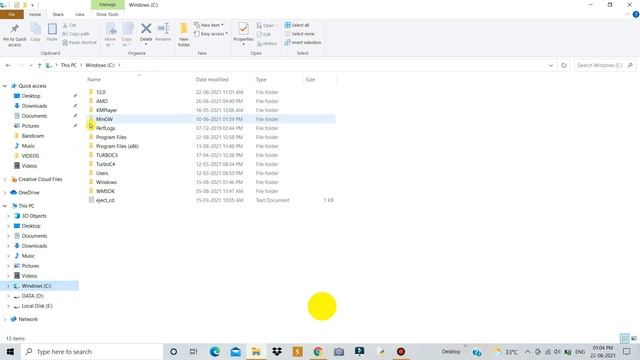Select the MinGW folder

104,119
